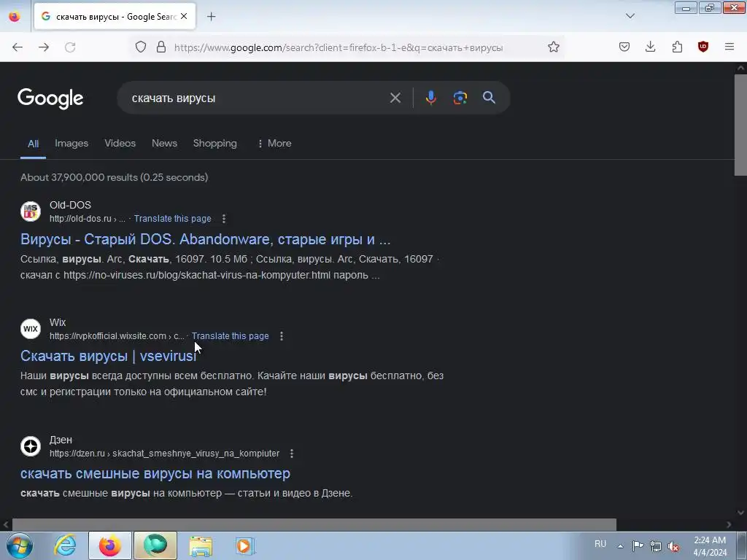Open Windows Media Player taskbar icon
Viewport: 747px width, 560px height.
pyautogui.click(x=245, y=545)
